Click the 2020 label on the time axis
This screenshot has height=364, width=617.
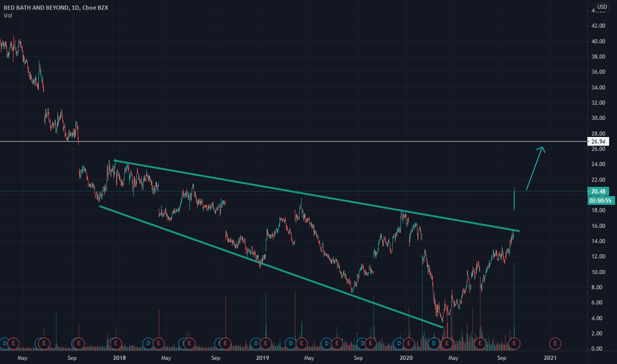pyautogui.click(x=406, y=357)
